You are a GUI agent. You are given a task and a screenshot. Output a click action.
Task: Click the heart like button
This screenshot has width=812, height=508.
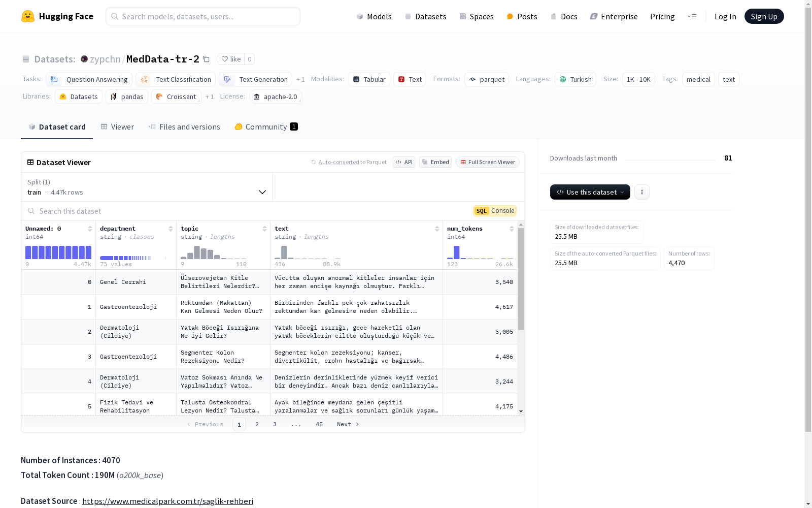click(x=231, y=59)
